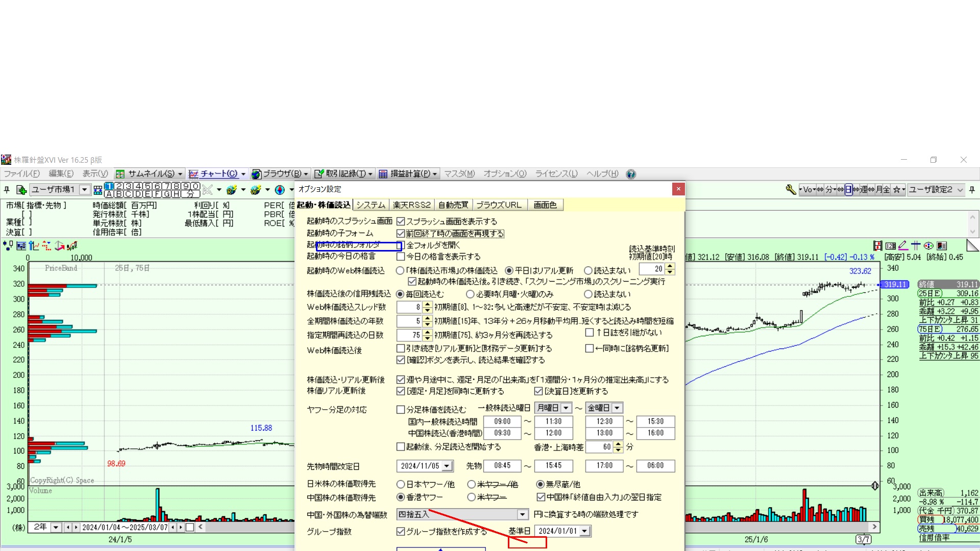Click the globe with W lightning icon
The height and width of the screenshot is (551, 980).
point(256,190)
